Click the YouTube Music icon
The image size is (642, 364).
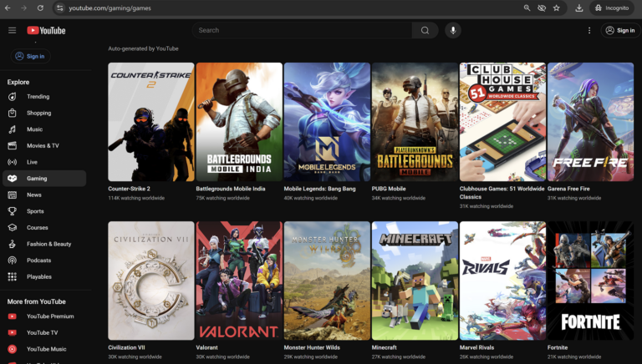pyautogui.click(x=13, y=349)
